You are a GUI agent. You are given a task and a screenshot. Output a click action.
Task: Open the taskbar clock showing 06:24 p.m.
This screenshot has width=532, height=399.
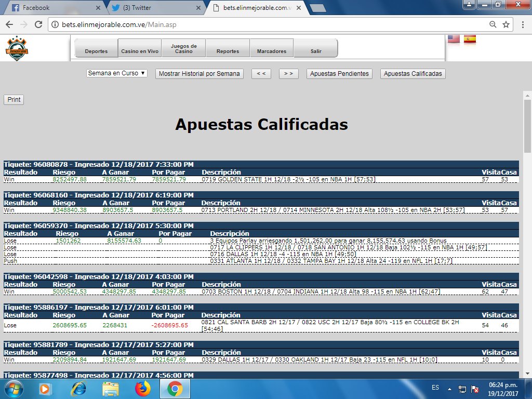click(503, 389)
